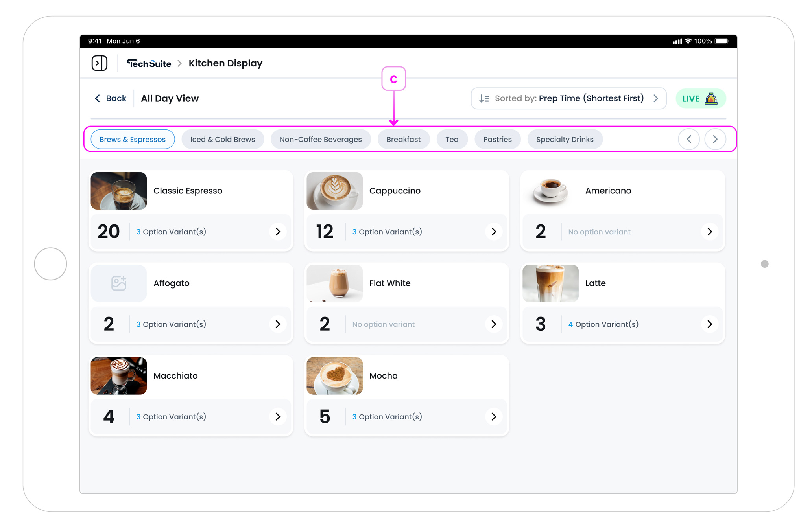
Task: Open Latte option variants chevron
Action: [709, 324]
